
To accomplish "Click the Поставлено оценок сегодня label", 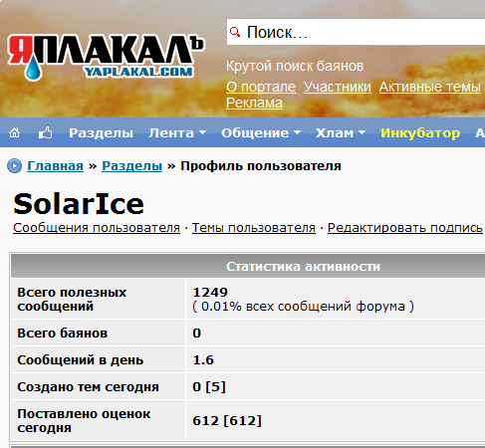I will coord(84,420).
